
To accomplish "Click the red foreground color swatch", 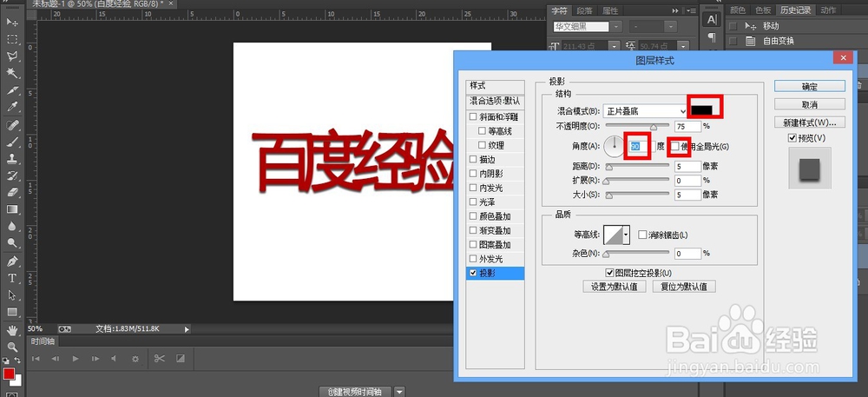I will (x=9, y=374).
